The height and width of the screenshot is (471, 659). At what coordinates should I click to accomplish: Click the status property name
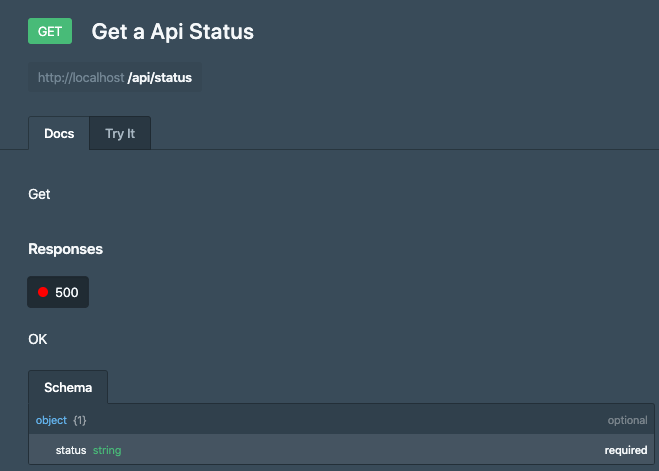[71, 450]
